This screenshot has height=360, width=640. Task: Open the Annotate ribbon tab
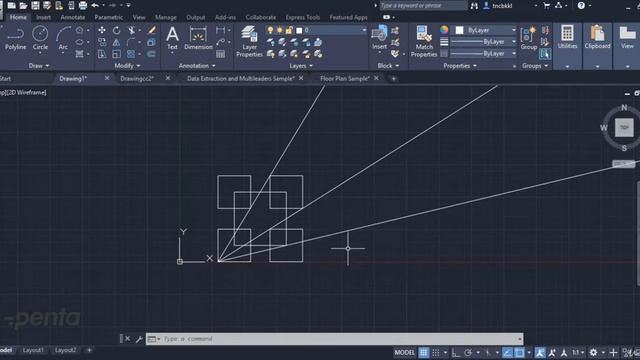73,17
